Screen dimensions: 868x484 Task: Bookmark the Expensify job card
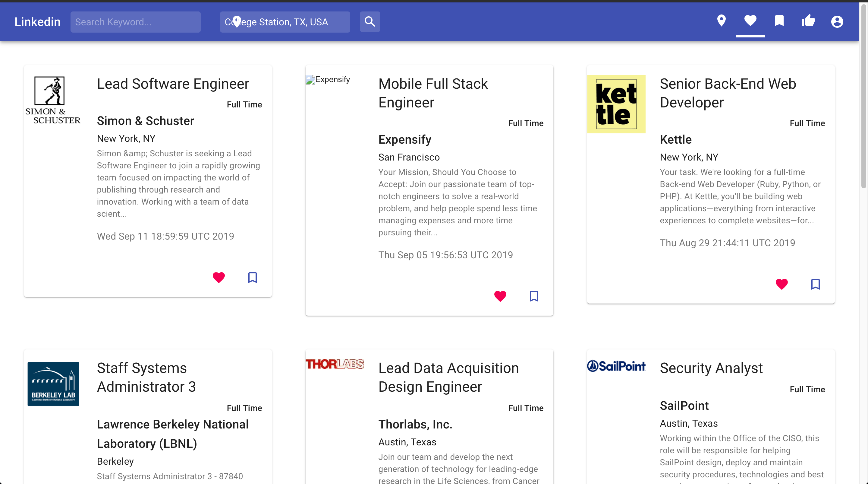[534, 296]
